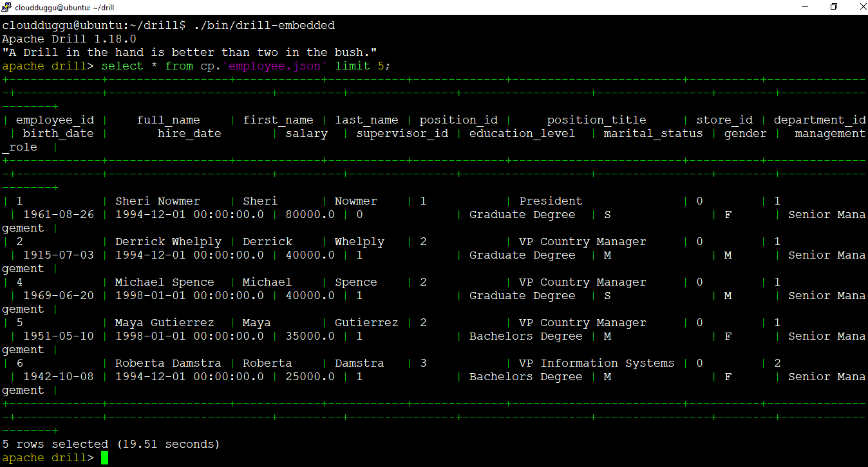This screenshot has width=868, height=467.
Task: Click the Drill quote about the bush
Action: [189, 53]
